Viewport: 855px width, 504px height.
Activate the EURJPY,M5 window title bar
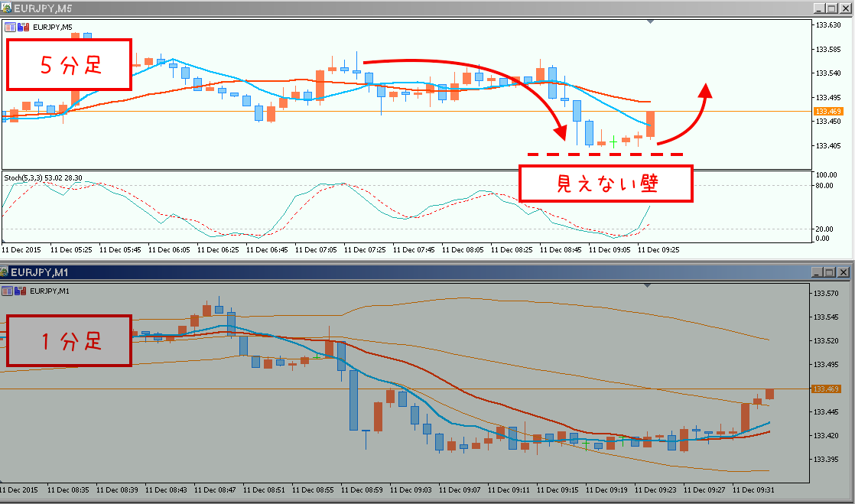(382, 8)
